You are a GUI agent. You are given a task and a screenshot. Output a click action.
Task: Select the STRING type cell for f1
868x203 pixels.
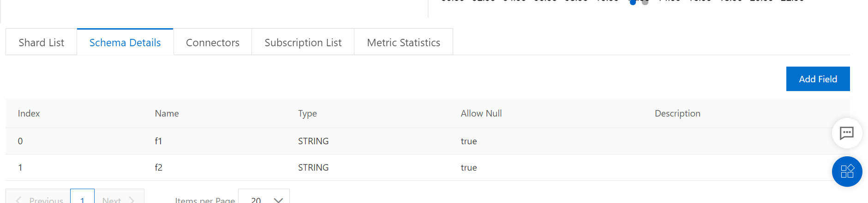(313, 141)
